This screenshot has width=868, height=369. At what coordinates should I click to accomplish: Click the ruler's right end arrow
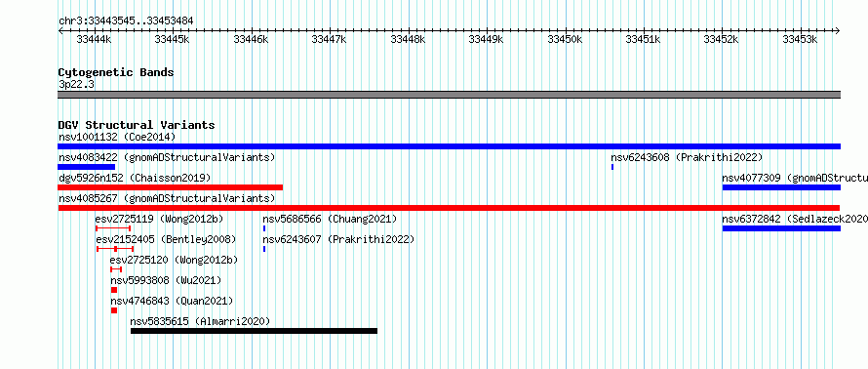pos(838,31)
